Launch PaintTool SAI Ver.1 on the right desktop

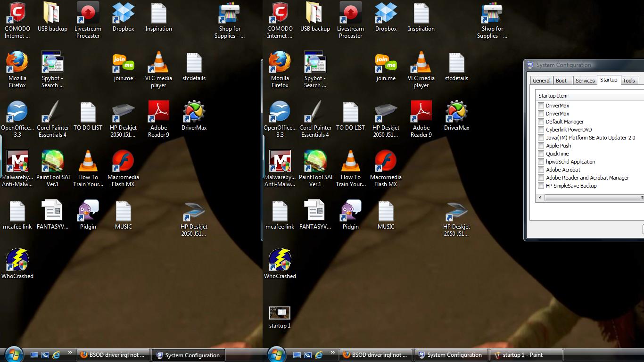315,168
